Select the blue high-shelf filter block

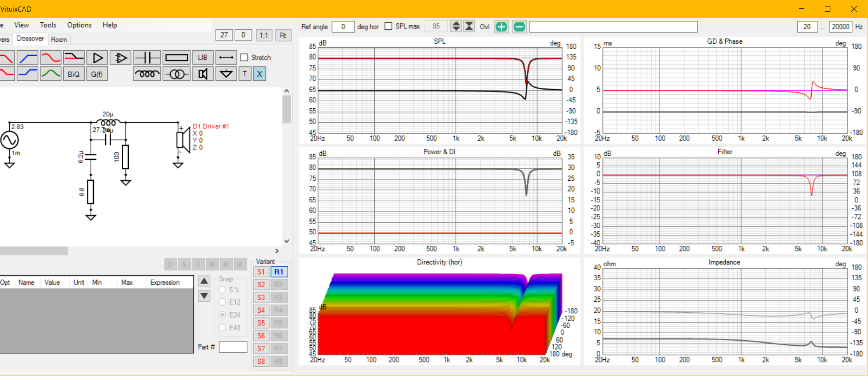point(27,73)
